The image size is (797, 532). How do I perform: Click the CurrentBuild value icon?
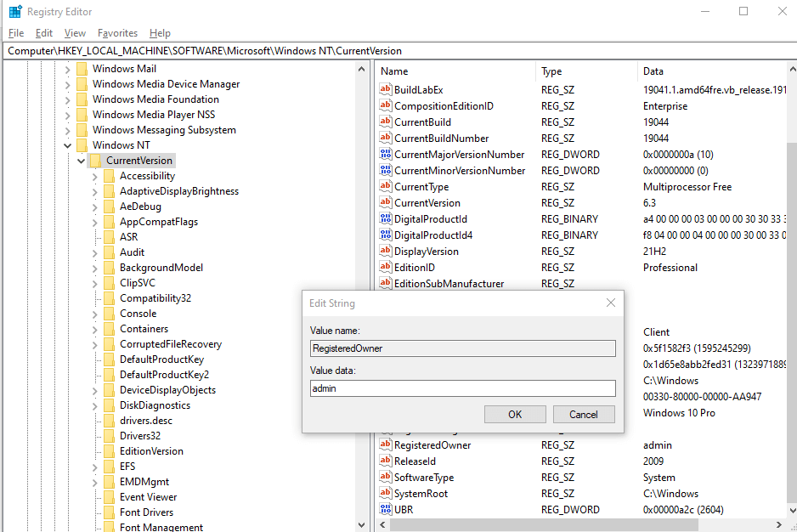click(x=386, y=122)
